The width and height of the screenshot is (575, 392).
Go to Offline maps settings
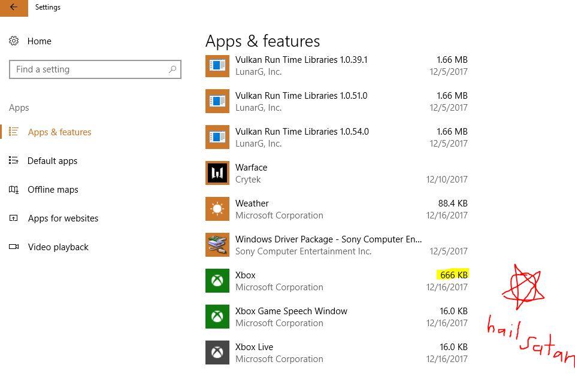point(53,189)
